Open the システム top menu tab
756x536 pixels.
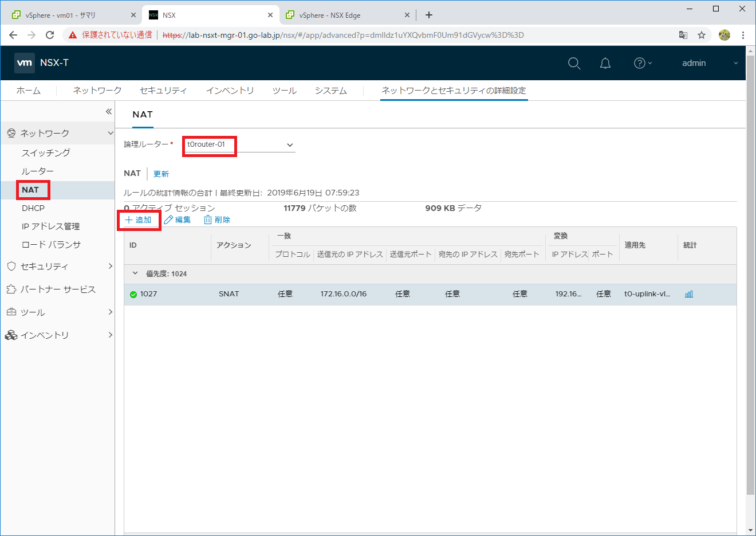tap(331, 91)
